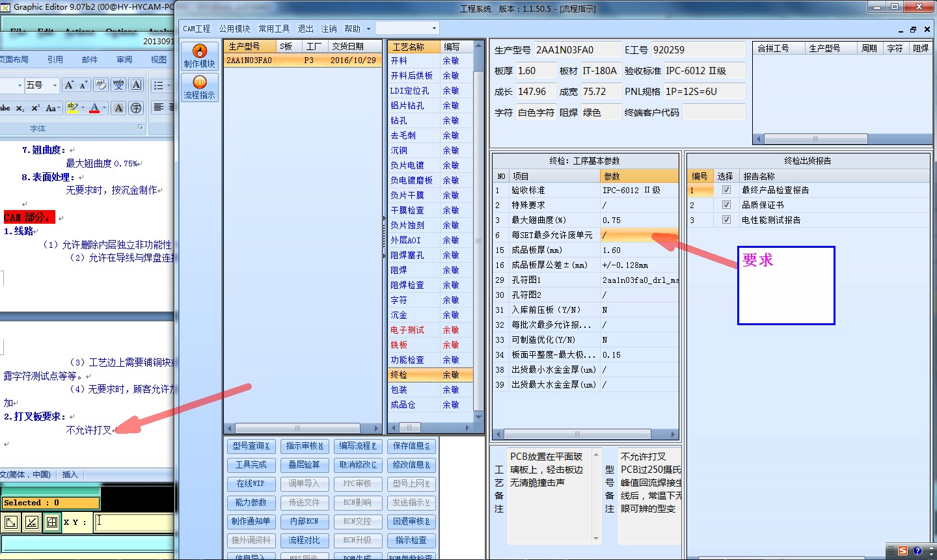This screenshot has width=937, height=560.
Task: Click 指示审核H button
Action: tap(305, 446)
